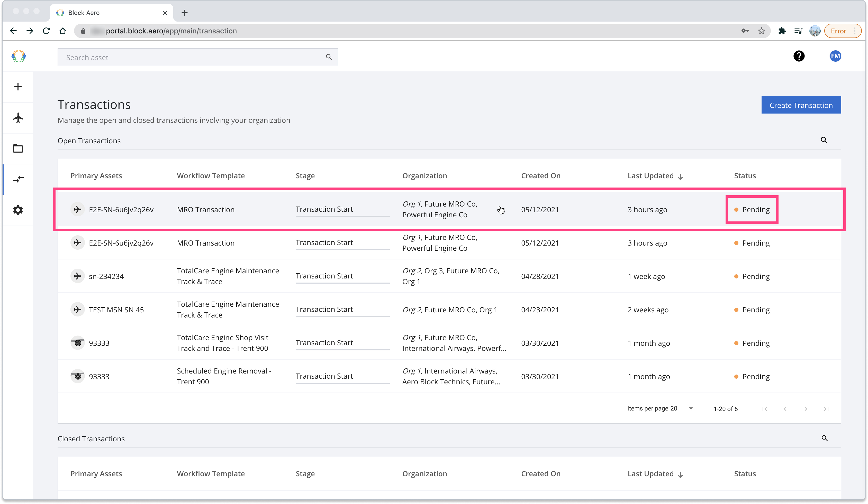Click Open Transactions Created On column header
The width and height of the screenshot is (868, 504).
coord(540,176)
